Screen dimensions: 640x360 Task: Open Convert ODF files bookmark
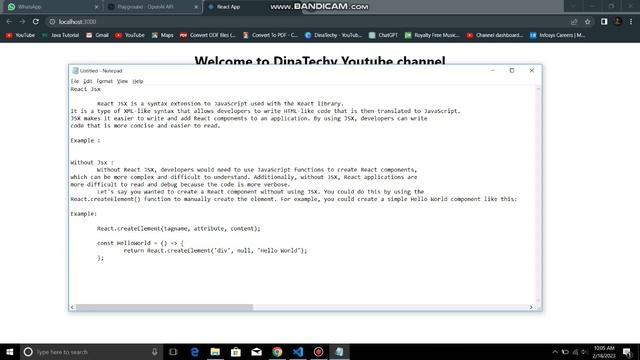point(208,35)
